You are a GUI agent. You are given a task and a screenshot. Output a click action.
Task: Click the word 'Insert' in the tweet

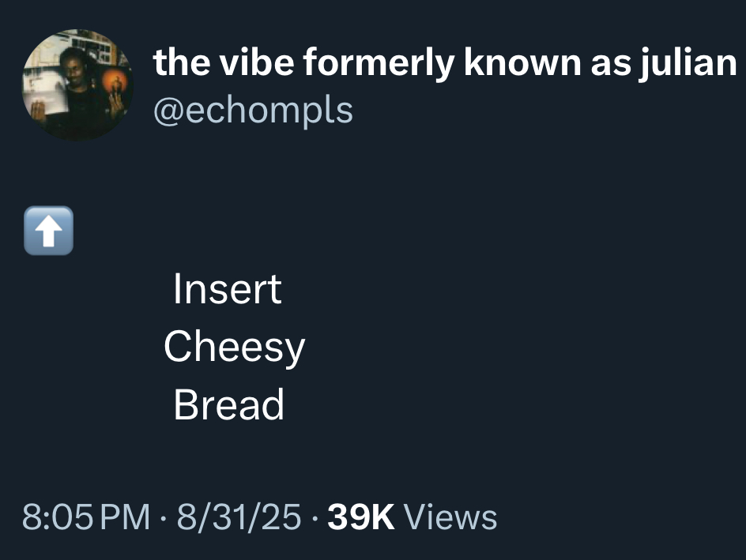point(228,289)
